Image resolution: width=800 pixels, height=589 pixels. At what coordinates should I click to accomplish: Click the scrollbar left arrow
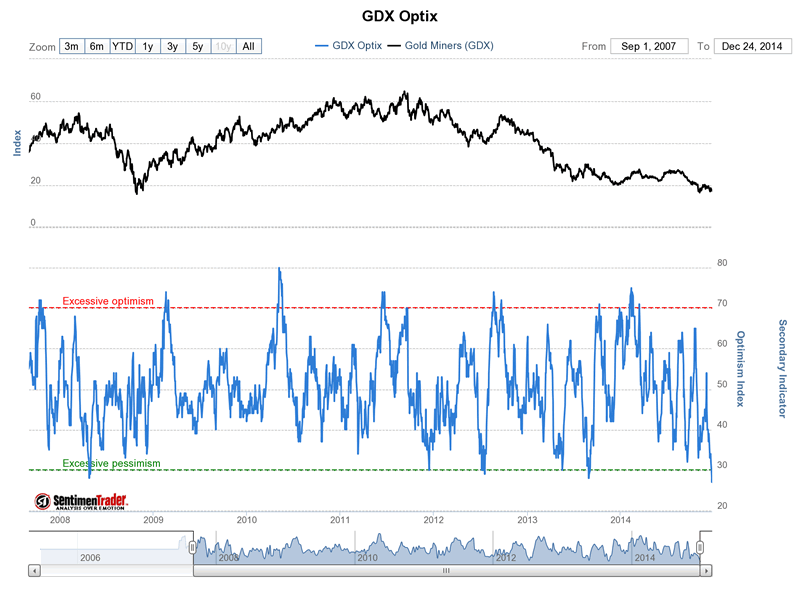34,571
